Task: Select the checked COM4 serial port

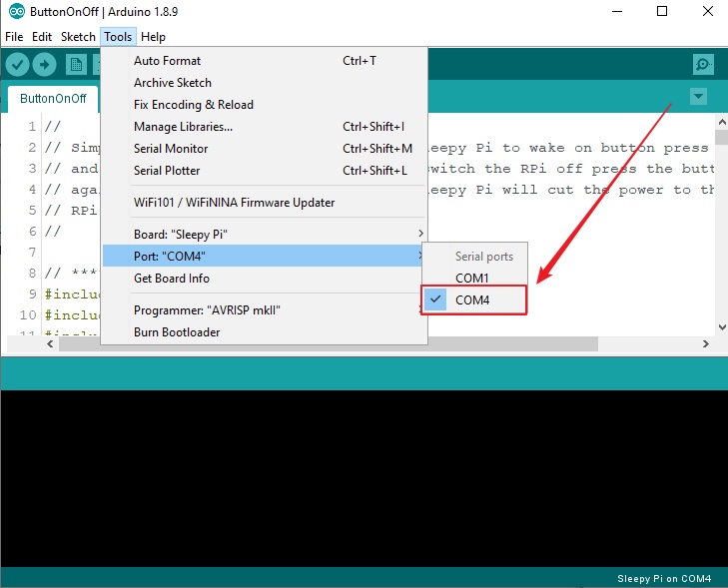Action: [474, 299]
